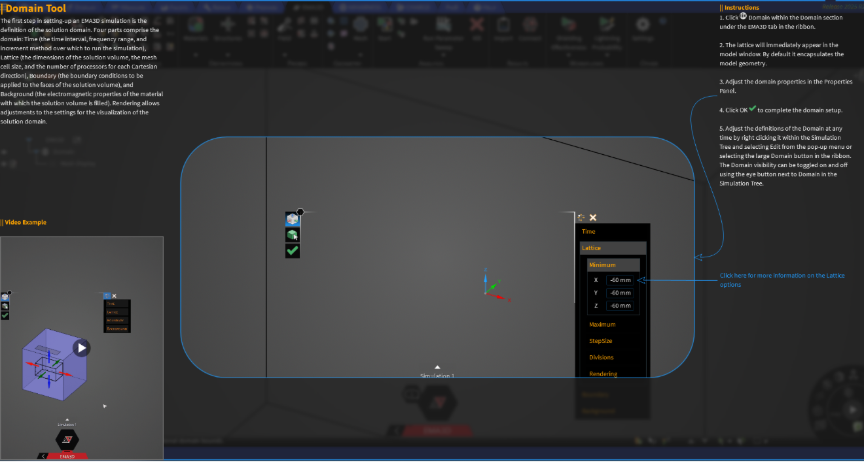The height and width of the screenshot is (462, 864).
Task: Confirm domain setup with green checkmark
Action: pos(292,251)
